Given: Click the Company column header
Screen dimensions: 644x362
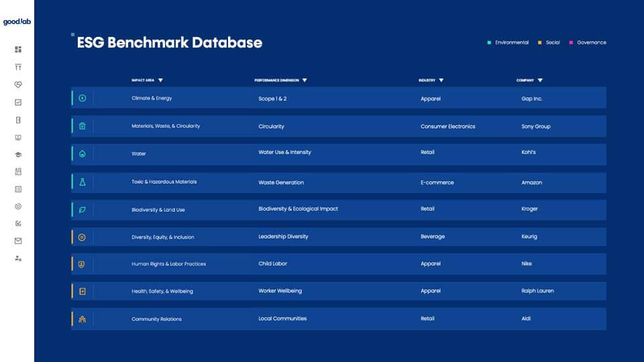Looking at the screenshot, I should (525, 80).
